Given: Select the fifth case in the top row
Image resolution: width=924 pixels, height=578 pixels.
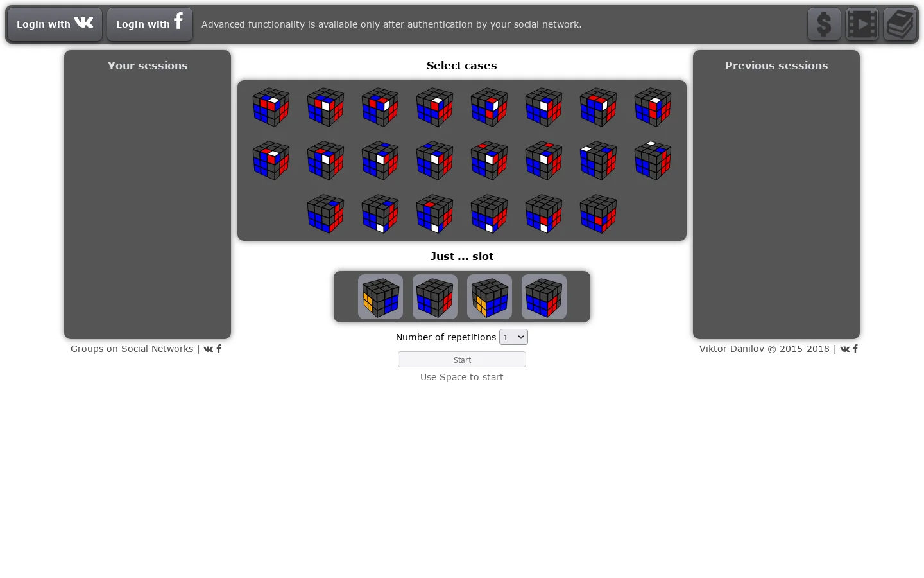Looking at the screenshot, I should pyautogui.click(x=490, y=107).
